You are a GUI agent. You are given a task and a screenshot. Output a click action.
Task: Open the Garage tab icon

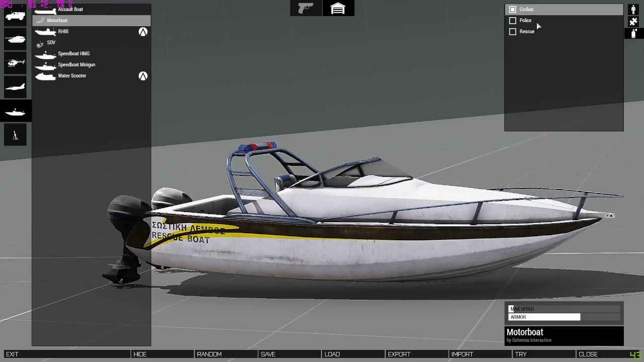(338, 9)
